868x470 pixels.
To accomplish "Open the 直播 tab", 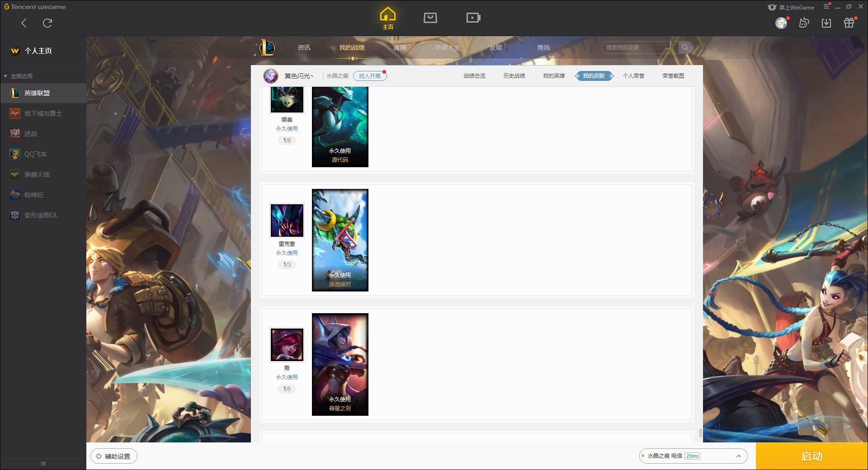I will click(400, 47).
